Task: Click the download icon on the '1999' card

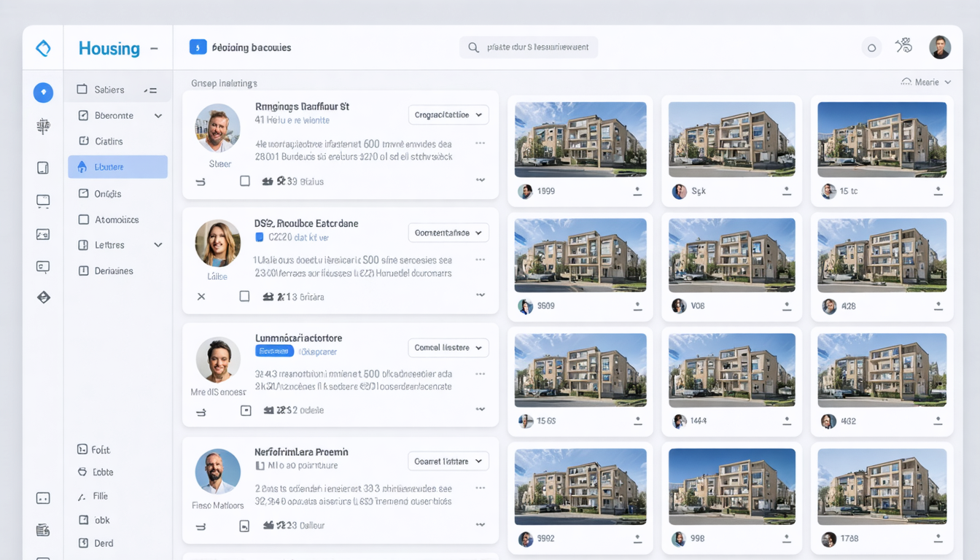Action: (637, 191)
